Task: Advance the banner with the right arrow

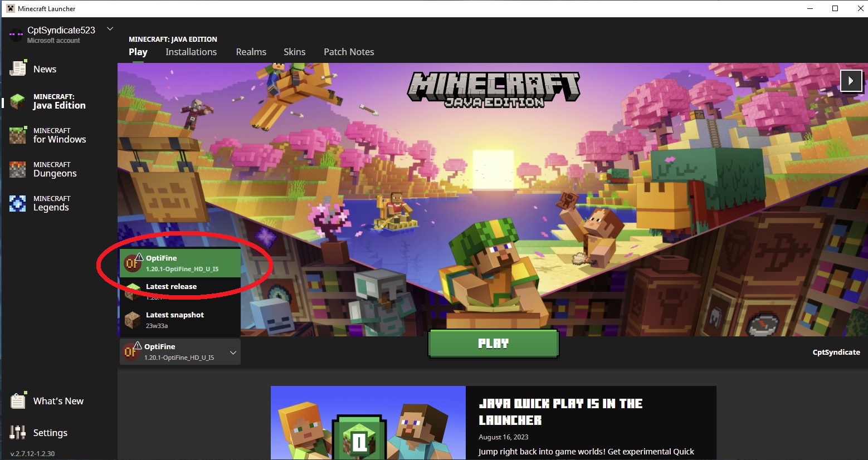Action: [851, 81]
